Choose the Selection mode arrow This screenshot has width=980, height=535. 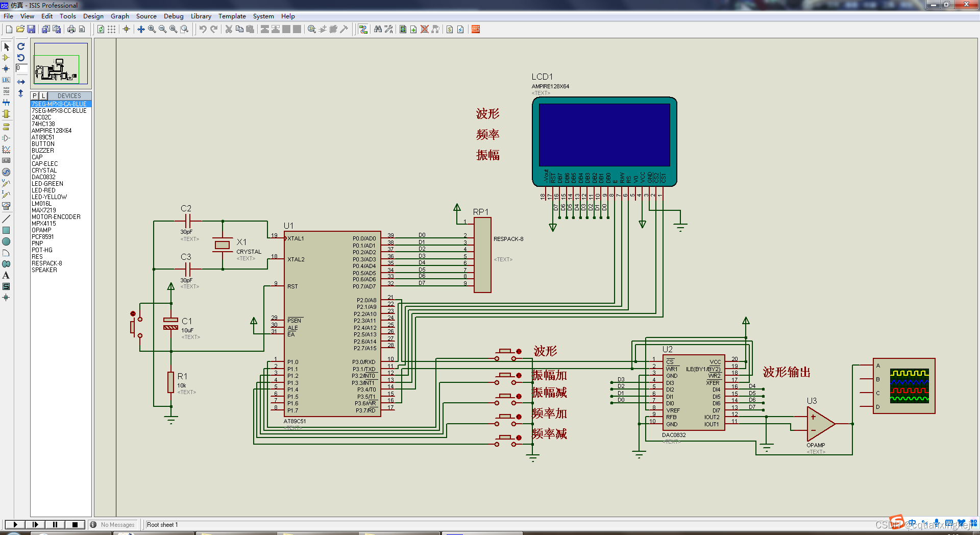pos(6,46)
